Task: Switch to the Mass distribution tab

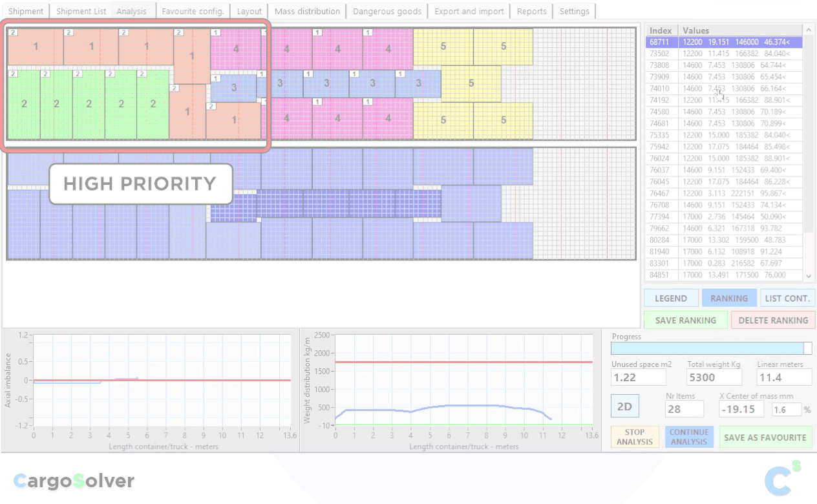Action: pyautogui.click(x=307, y=11)
